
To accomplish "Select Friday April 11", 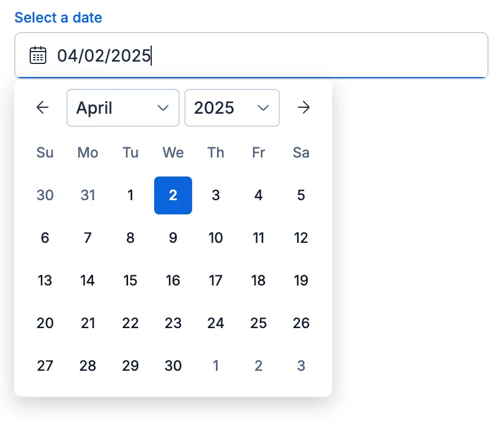I will tap(259, 238).
